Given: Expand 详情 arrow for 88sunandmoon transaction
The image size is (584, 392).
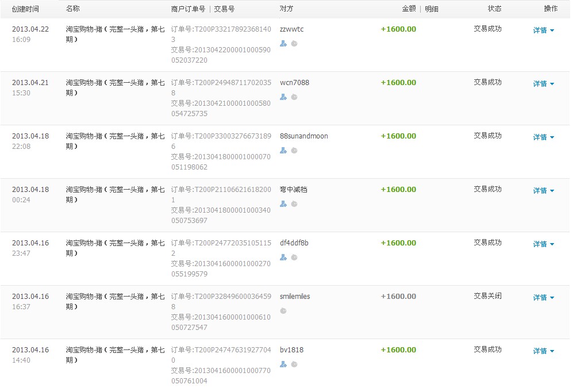Looking at the screenshot, I should pyautogui.click(x=543, y=137).
